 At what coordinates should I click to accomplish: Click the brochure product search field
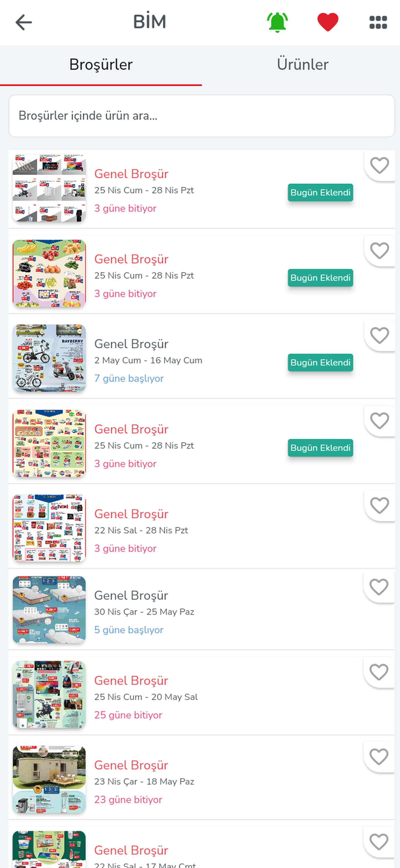201,115
